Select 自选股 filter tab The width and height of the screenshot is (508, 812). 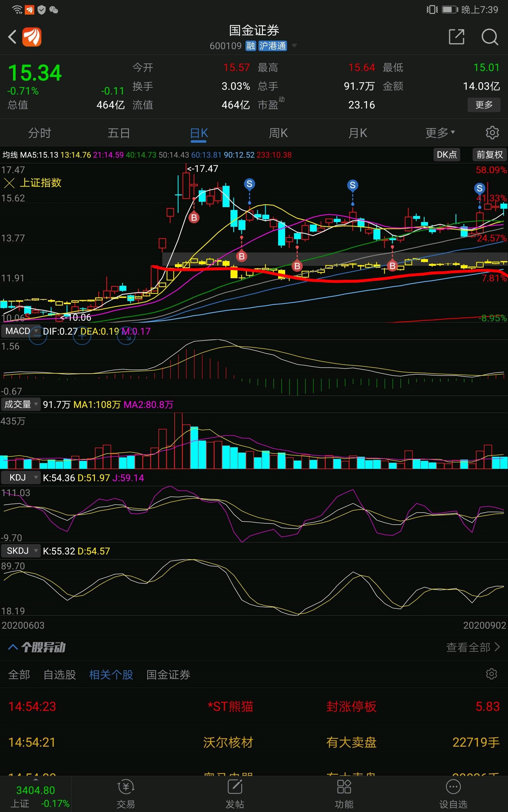click(x=60, y=674)
